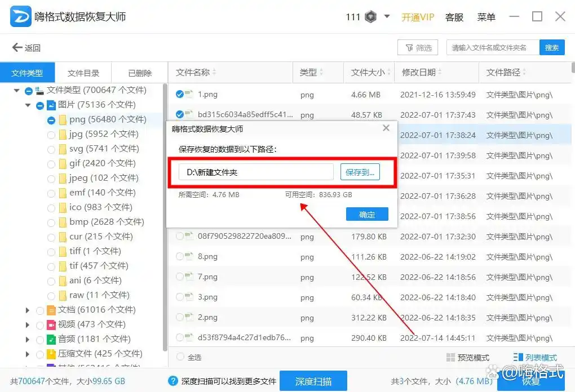This screenshot has height=392, width=575.
Task: Open the 菜单 menu
Action: coord(486,17)
